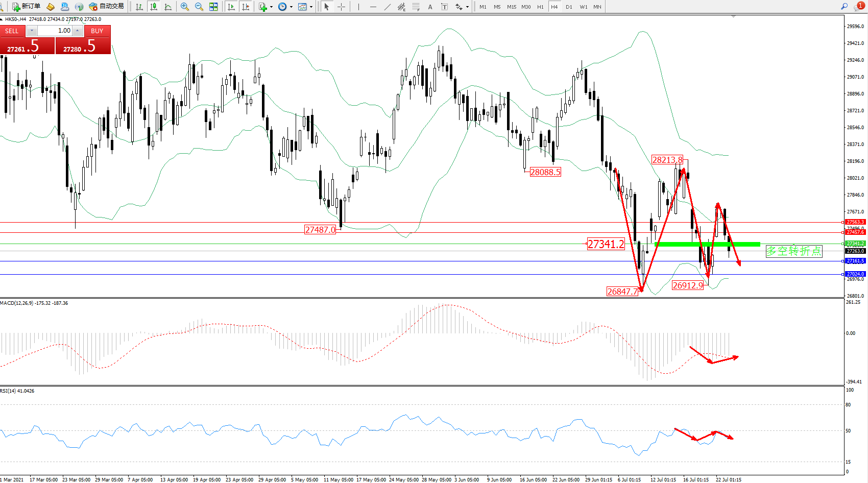Select the text label tool
868x483 pixels.
430,7
